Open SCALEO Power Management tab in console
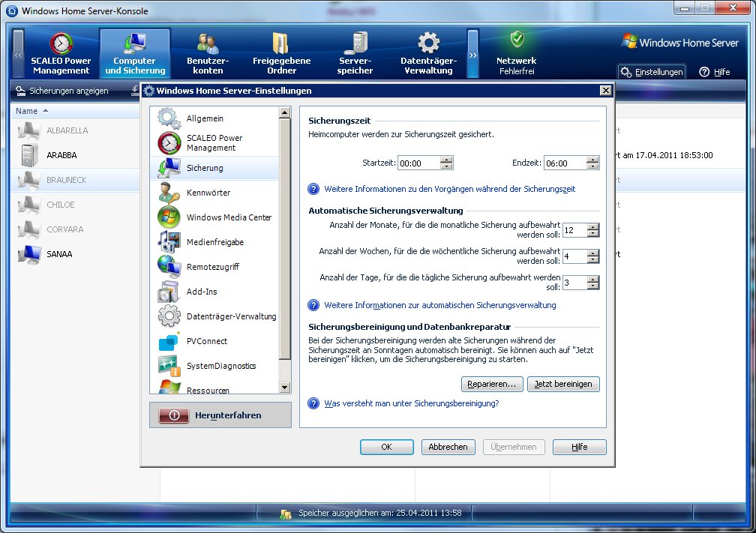This screenshot has height=533, width=756. coord(61,53)
